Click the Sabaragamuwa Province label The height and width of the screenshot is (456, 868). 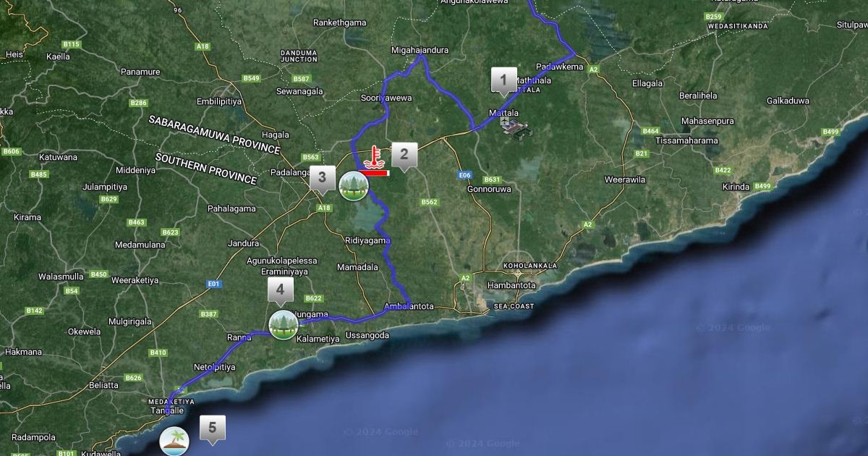[214, 134]
